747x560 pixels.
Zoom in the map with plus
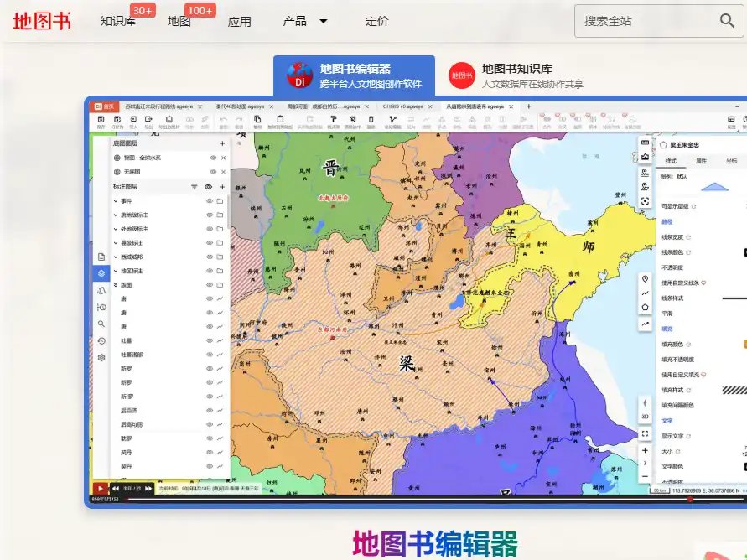(x=645, y=450)
